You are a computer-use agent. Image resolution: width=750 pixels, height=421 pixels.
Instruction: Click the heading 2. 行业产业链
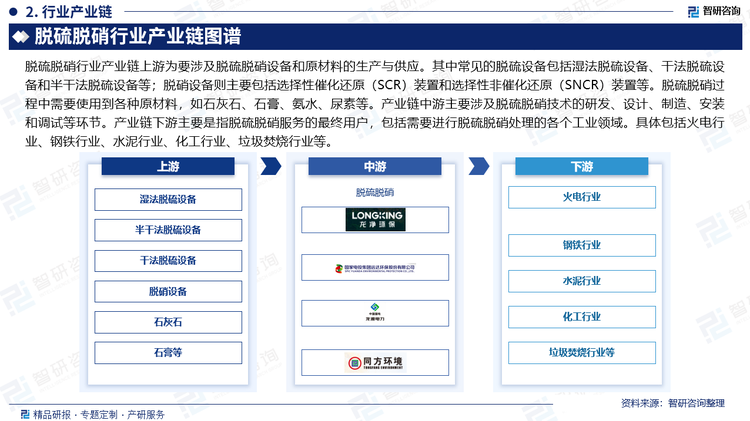pyautogui.click(x=68, y=11)
